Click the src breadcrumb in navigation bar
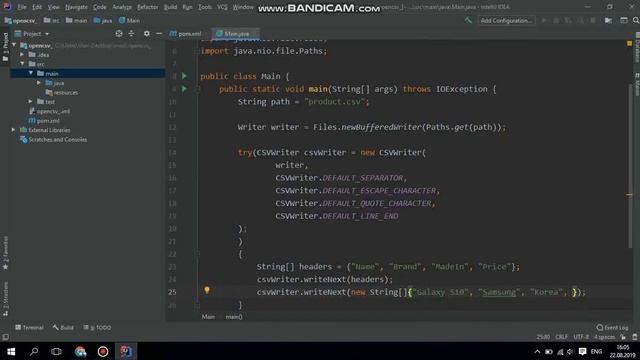 [51, 20]
